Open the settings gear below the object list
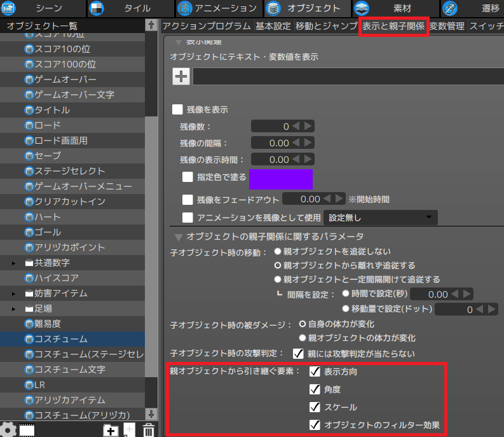This screenshot has height=437, width=504. pos(8,430)
